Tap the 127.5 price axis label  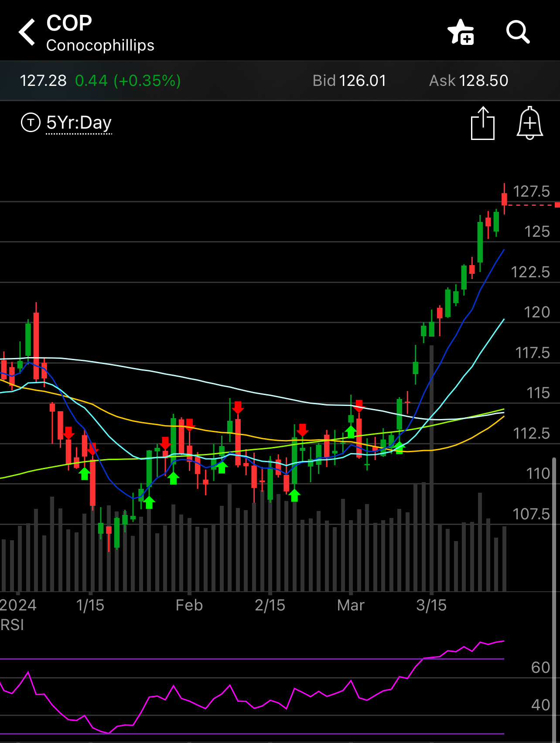point(531,191)
